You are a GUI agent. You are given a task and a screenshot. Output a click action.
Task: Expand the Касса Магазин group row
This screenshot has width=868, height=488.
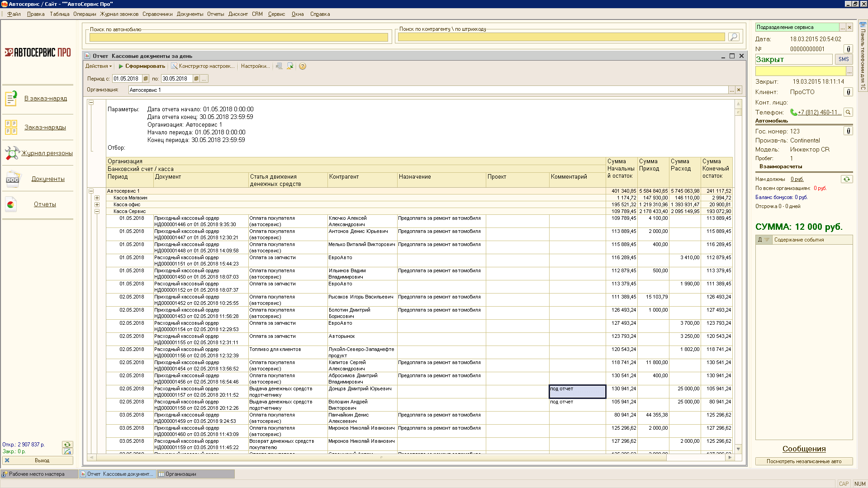click(x=97, y=198)
